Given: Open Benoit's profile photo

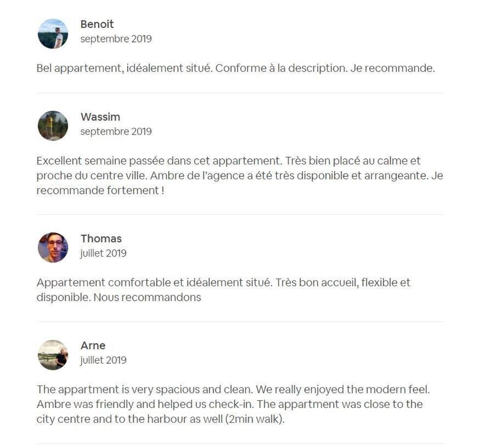Looking at the screenshot, I should pyautogui.click(x=53, y=33).
